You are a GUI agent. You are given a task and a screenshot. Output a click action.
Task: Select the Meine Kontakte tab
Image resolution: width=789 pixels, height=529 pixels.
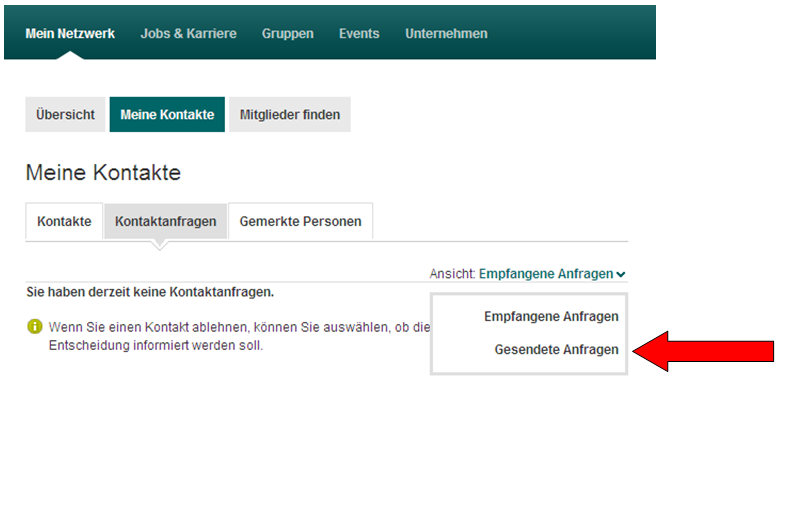[x=167, y=115]
